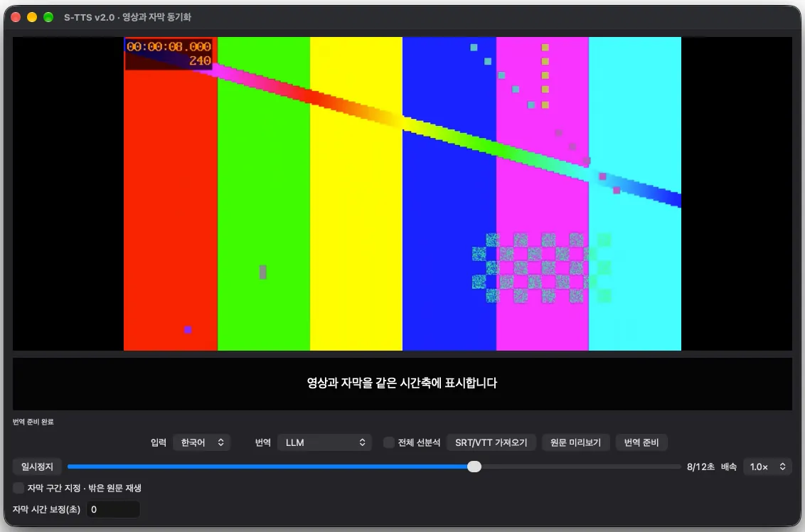805x532 pixels.
Task: Open the LLM translation mode dropdown
Action: (324, 442)
